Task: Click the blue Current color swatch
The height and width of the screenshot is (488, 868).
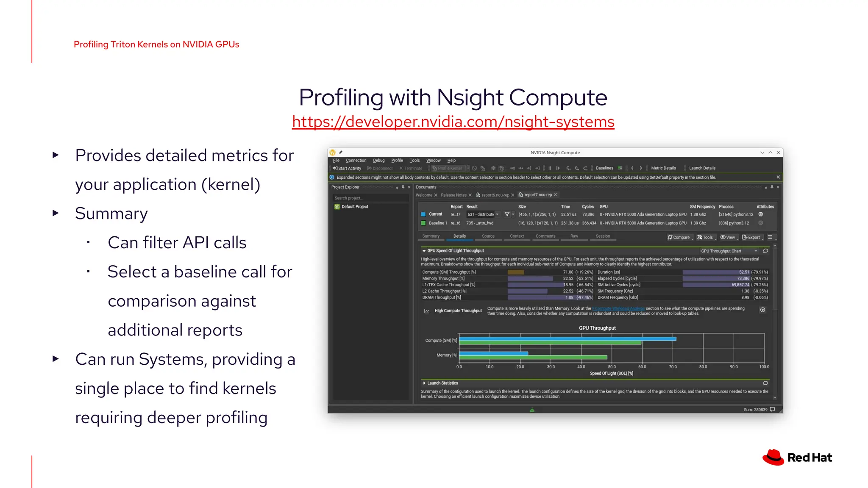Action: 423,214
